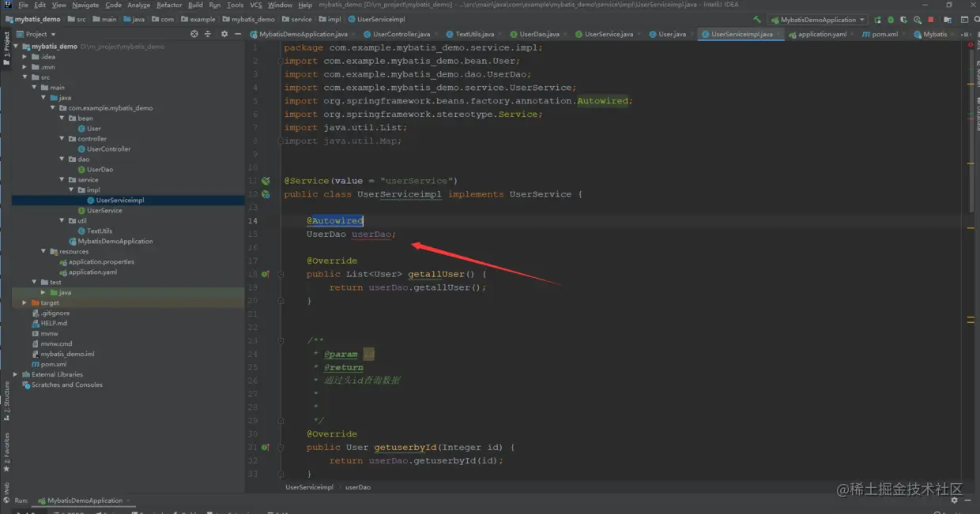
Task: Click the collapse all icon in Project panel
Action: [x=208, y=34]
